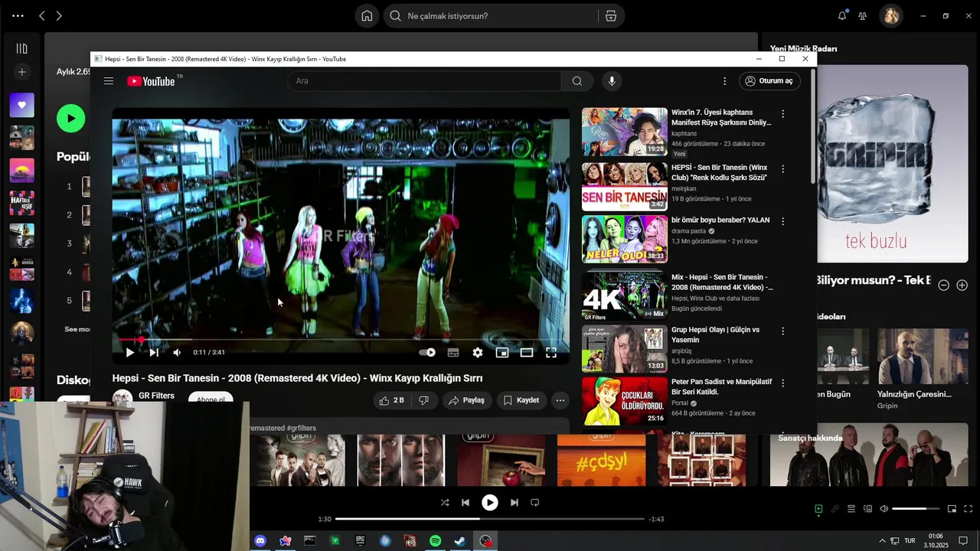Open Spotify Home button
This screenshot has width=980, height=551.
[367, 16]
